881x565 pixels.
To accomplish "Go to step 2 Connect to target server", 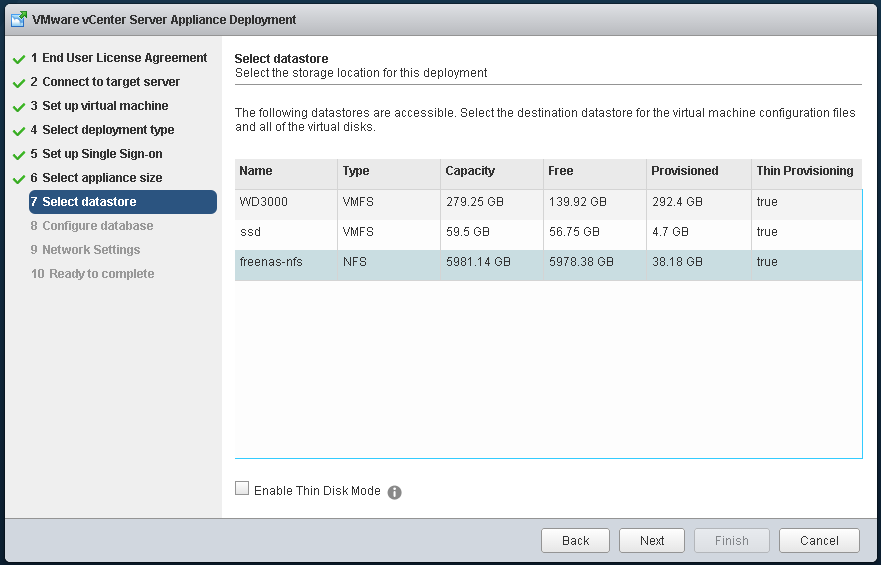I will click(x=105, y=82).
